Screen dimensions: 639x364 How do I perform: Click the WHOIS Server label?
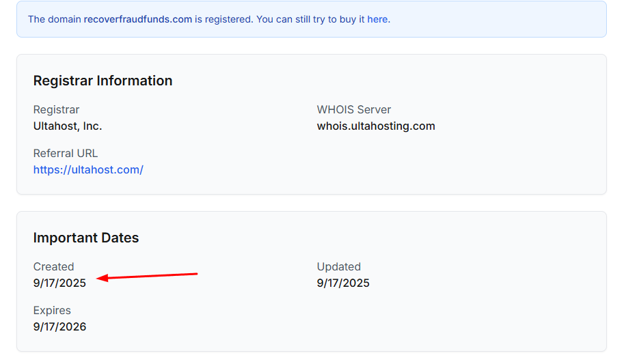coord(353,109)
